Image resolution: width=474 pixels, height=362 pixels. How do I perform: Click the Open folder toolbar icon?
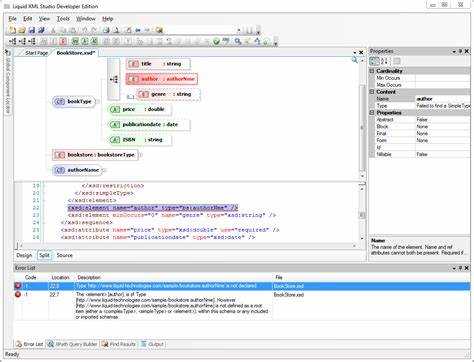22,30
